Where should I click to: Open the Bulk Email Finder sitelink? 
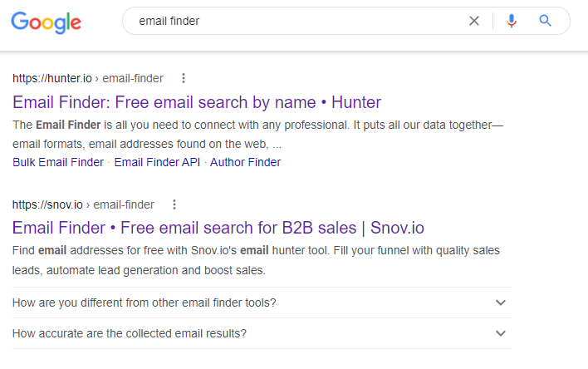click(58, 162)
